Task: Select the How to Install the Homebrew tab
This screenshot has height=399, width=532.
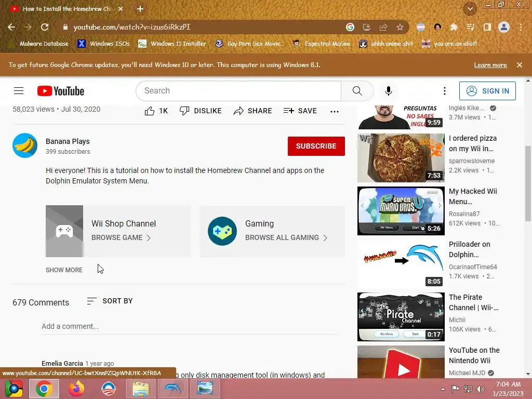Action: pyautogui.click(x=66, y=9)
